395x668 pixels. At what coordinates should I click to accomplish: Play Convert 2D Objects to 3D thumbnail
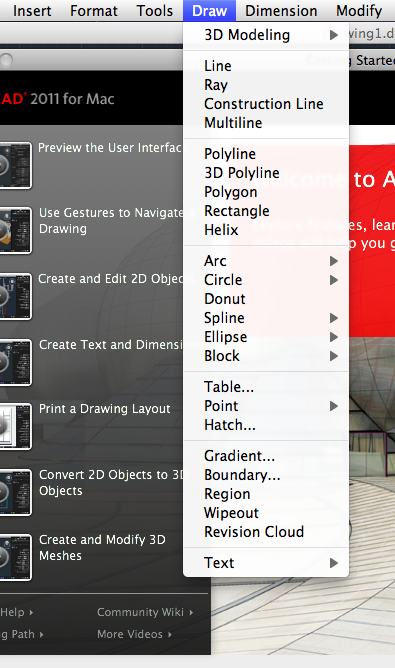15,492
